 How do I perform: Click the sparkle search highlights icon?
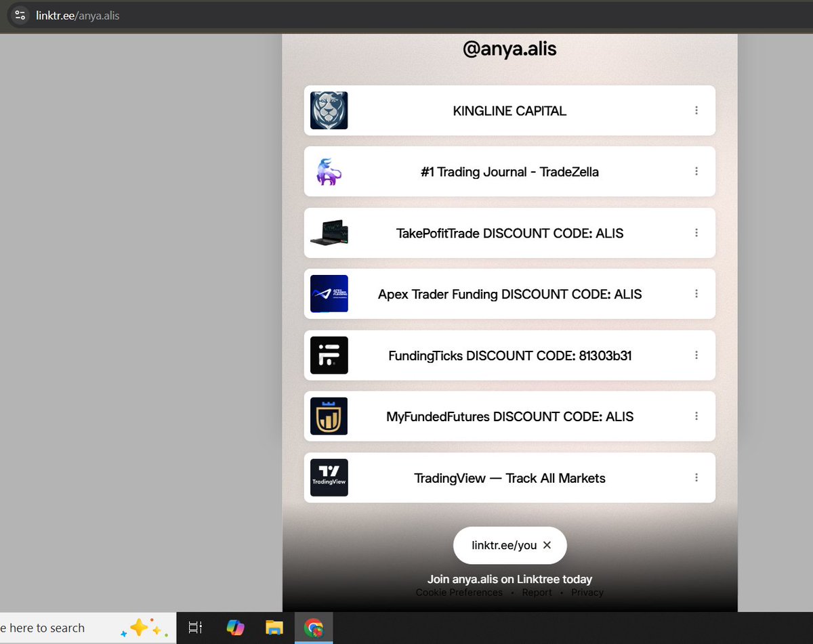click(x=143, y=628)
